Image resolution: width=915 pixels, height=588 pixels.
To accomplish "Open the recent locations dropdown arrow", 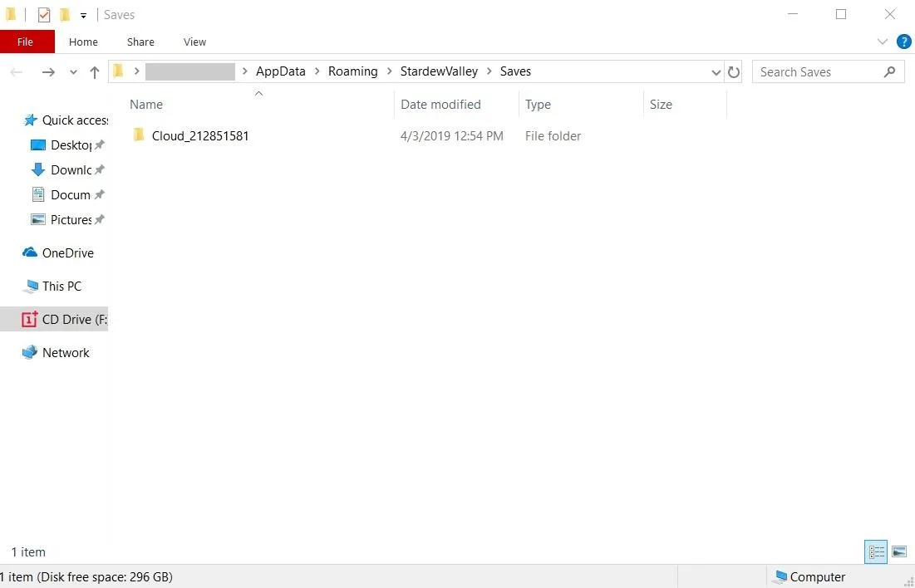I will [73, 72].
